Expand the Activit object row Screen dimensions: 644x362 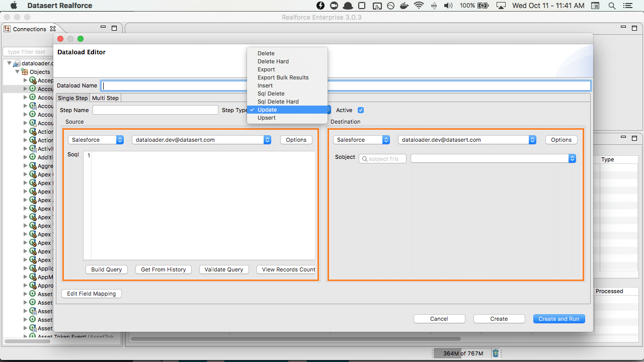coord(26,149)
